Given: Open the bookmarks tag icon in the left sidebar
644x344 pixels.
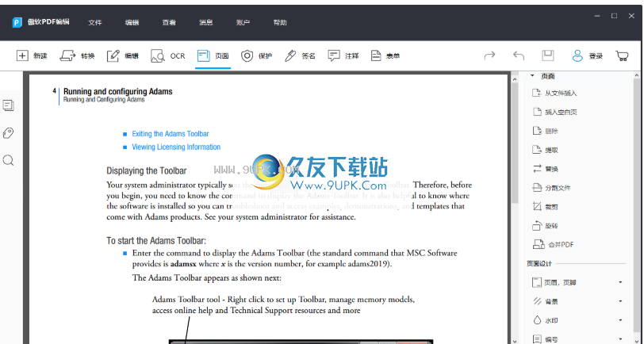Looking at the screenshot, I should (x=8, y=132).
